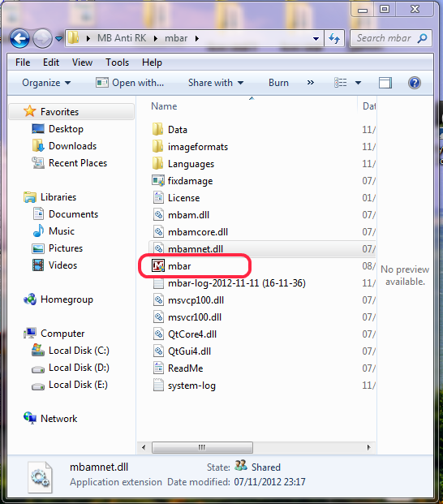This screenshot has width=443, height=504.
Task: Select the imageformats folder icon
Action: pyautogui.click(x=157, y=147)
